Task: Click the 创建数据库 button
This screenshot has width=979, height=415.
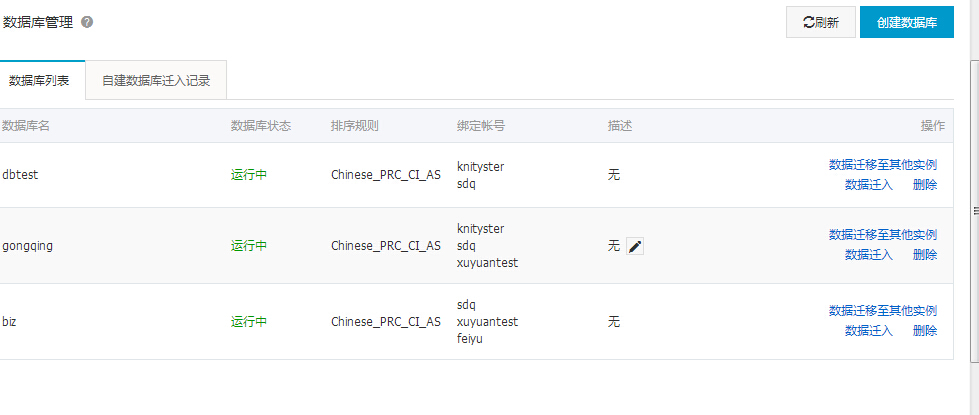Action: point(906,22)
